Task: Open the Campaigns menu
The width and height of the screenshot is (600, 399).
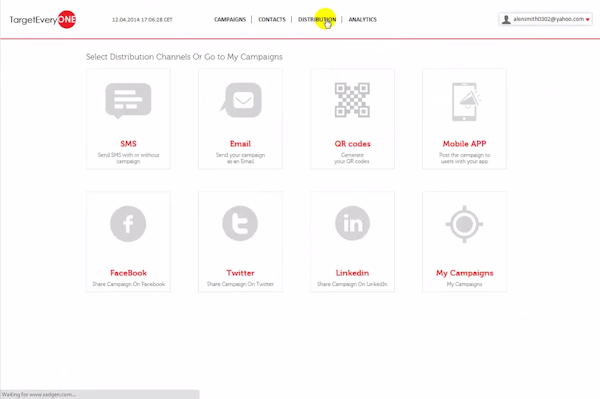Action: coord(230,20)
